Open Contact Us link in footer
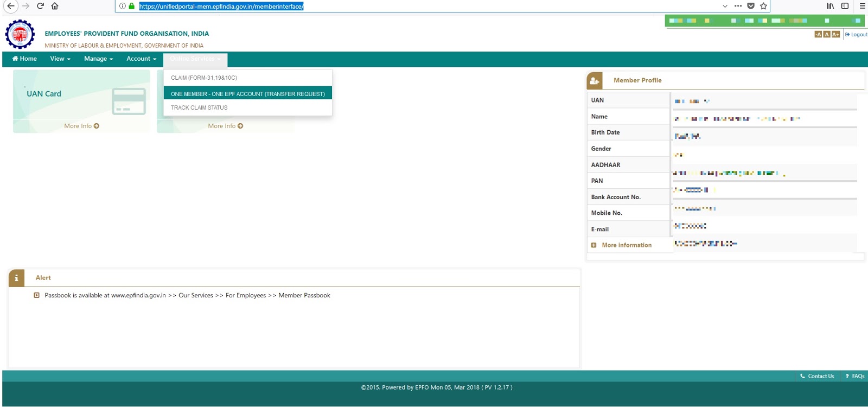The height and width of the screenshot is (407, 868). point(818,376)
